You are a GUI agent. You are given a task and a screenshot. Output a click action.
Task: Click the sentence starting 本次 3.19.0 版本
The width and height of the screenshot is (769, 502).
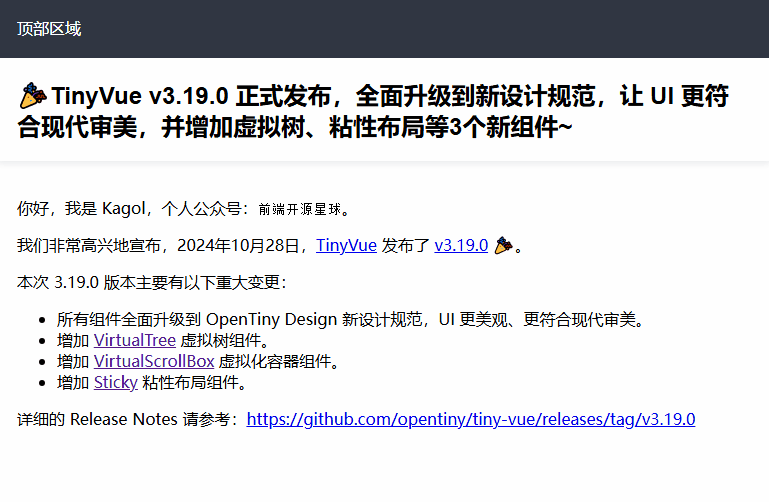point(152,282)
